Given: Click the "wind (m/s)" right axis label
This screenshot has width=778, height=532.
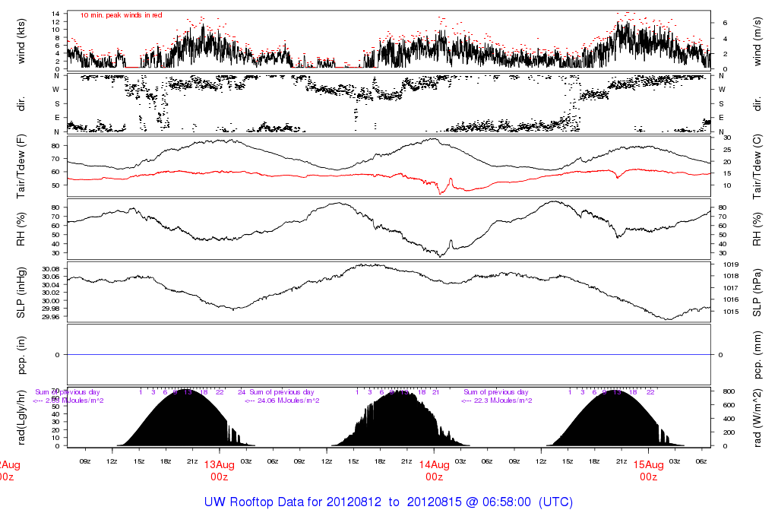Looking at the screenshot, I should click(x=756, y=40).
